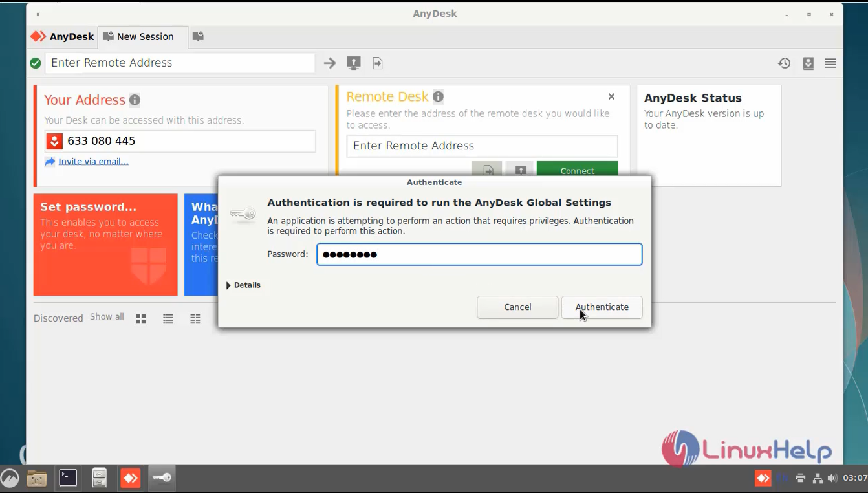Open session history icon
This screenshot has width=868, height=493.
click(x=784, y=63)
